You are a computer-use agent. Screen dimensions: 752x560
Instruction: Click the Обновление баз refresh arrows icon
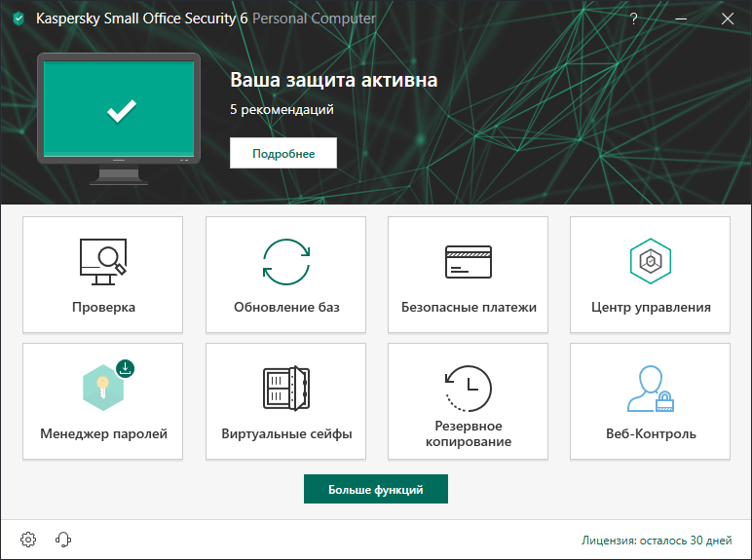point(286,262)
